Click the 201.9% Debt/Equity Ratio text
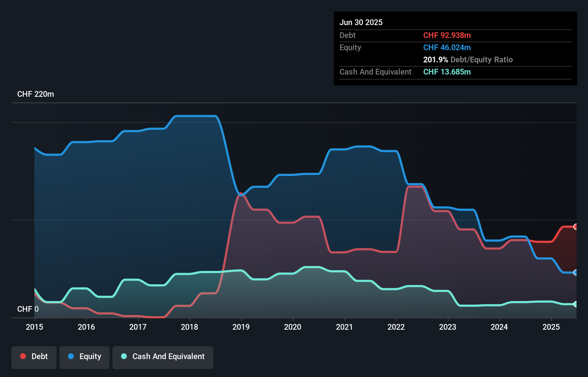Screen dimensions: 588x377 click(468, 60)
